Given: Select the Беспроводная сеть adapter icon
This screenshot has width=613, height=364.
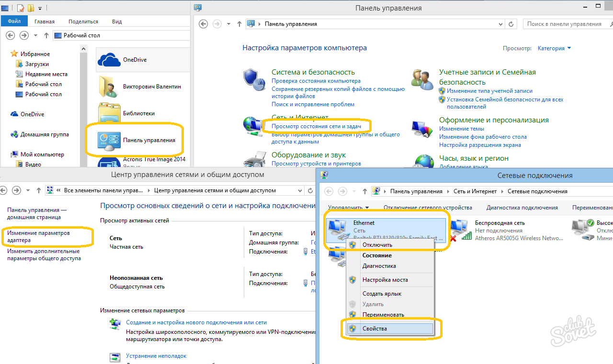Looking at the screenshot, I should (x=461, y=231).
